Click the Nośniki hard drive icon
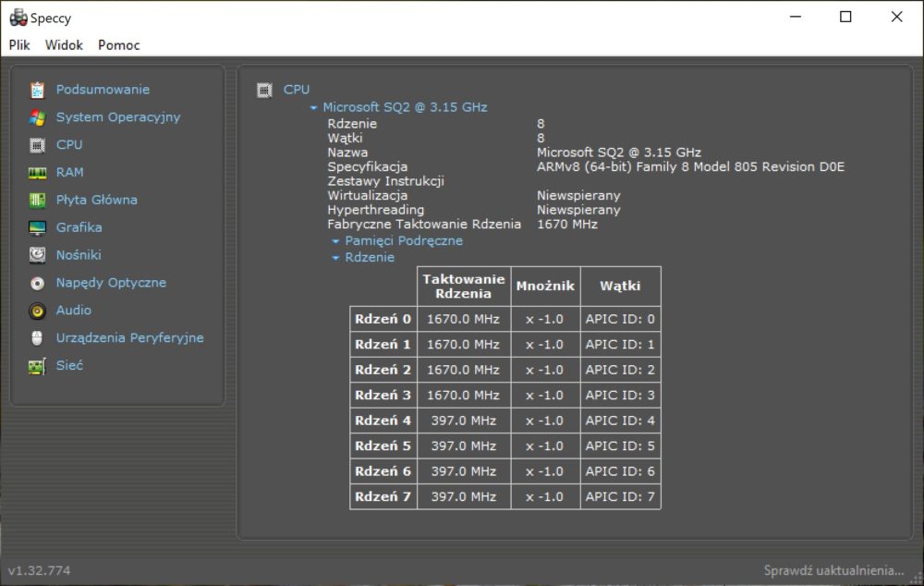The height and width of the screenshot is (586, 924). click(x=37, y=255)
